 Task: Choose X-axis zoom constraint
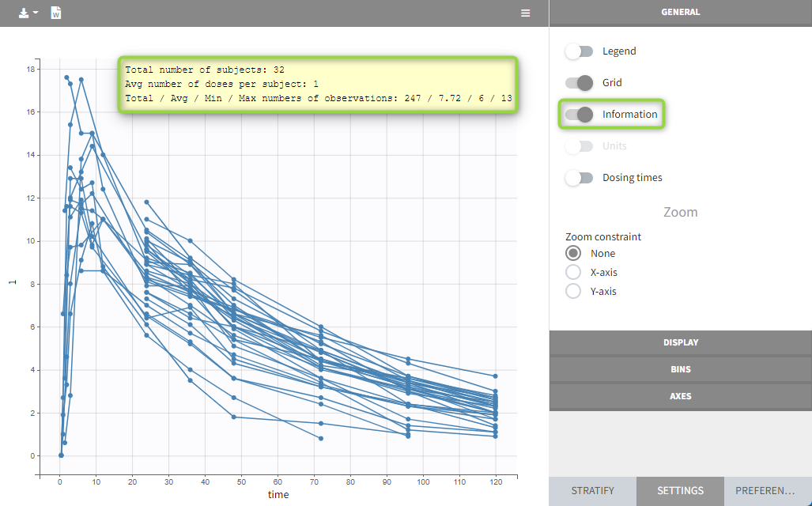[573, 273]
